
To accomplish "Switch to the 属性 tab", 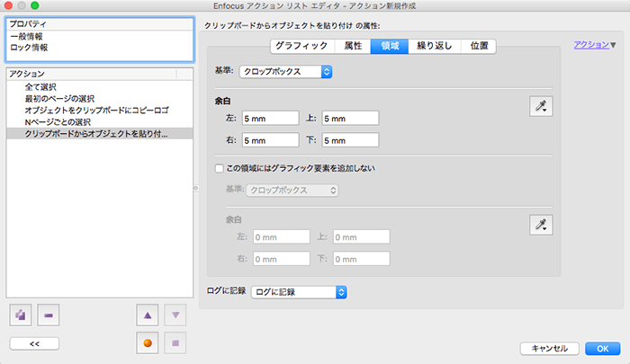I will pyautogui.click(x=353, y=46).
